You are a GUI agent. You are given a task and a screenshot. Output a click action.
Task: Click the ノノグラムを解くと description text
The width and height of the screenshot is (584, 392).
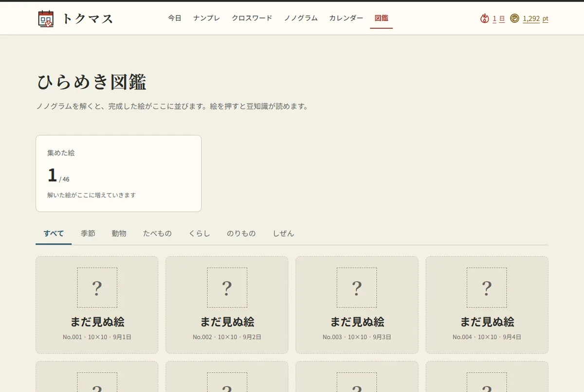tap(173, 106)
